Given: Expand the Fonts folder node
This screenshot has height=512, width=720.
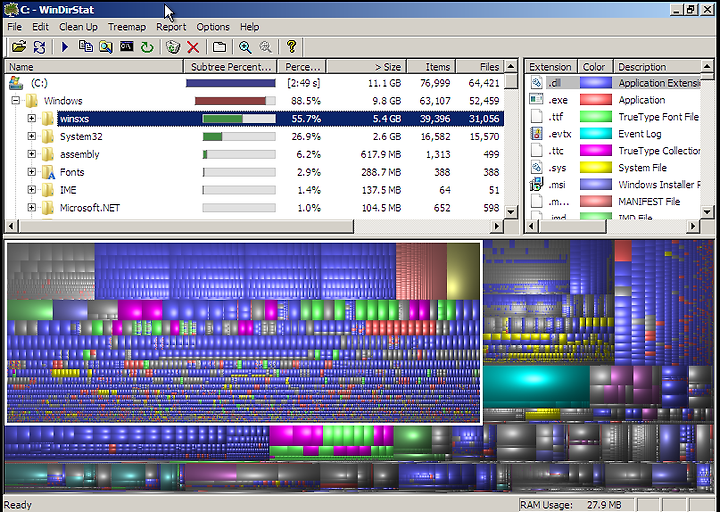Looking at the screenshot, I should (31, 172).
